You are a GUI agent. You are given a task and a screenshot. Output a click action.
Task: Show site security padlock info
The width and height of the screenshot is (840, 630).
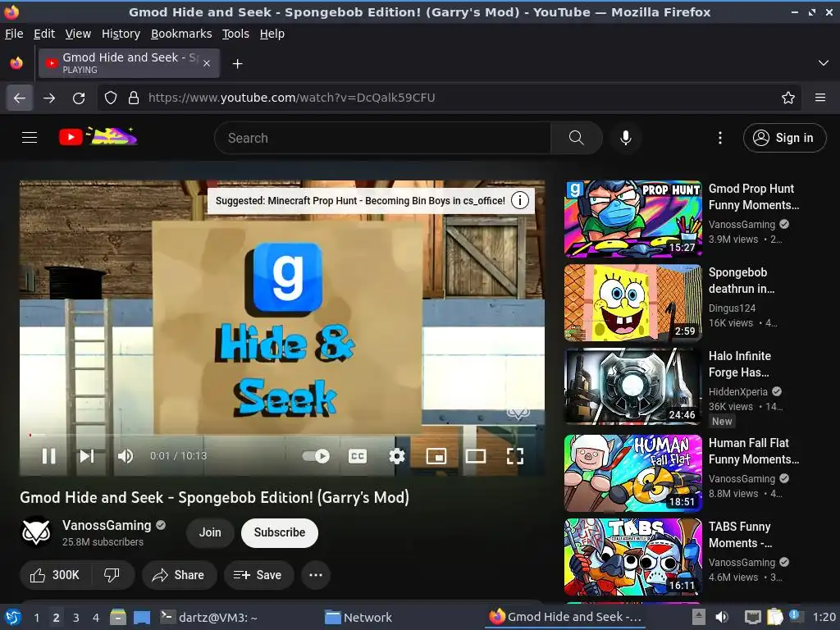tap(134, 98)
